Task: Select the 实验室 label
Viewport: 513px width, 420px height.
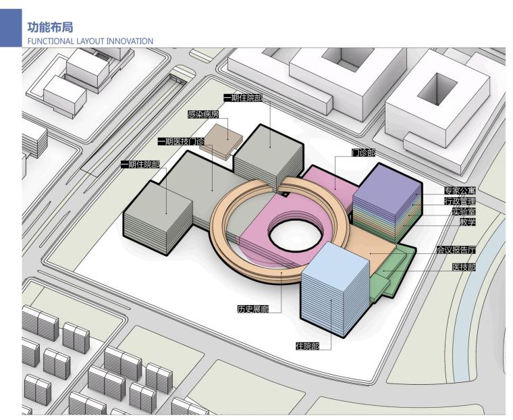Action: click(x=464, y=211)
